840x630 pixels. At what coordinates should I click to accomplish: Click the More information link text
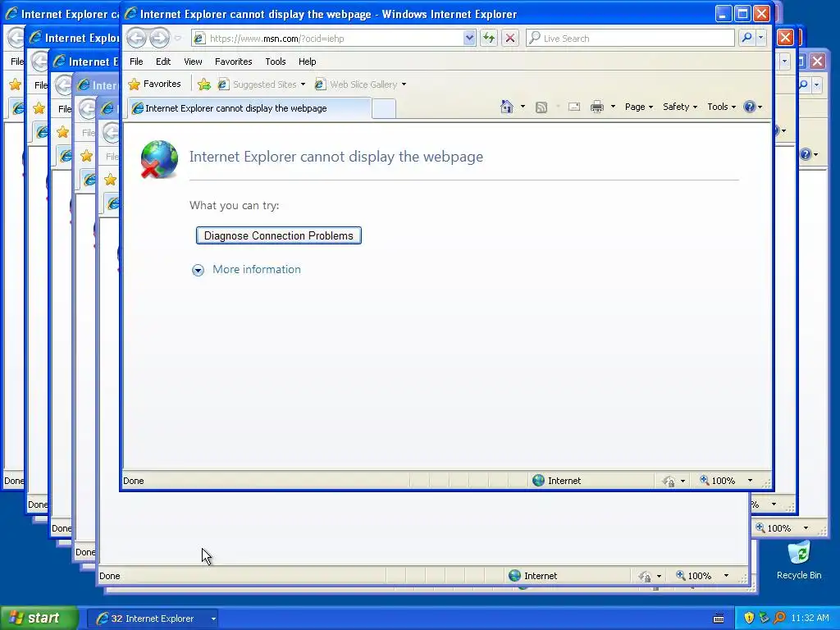pyautogui.click(x=257, y=269)
